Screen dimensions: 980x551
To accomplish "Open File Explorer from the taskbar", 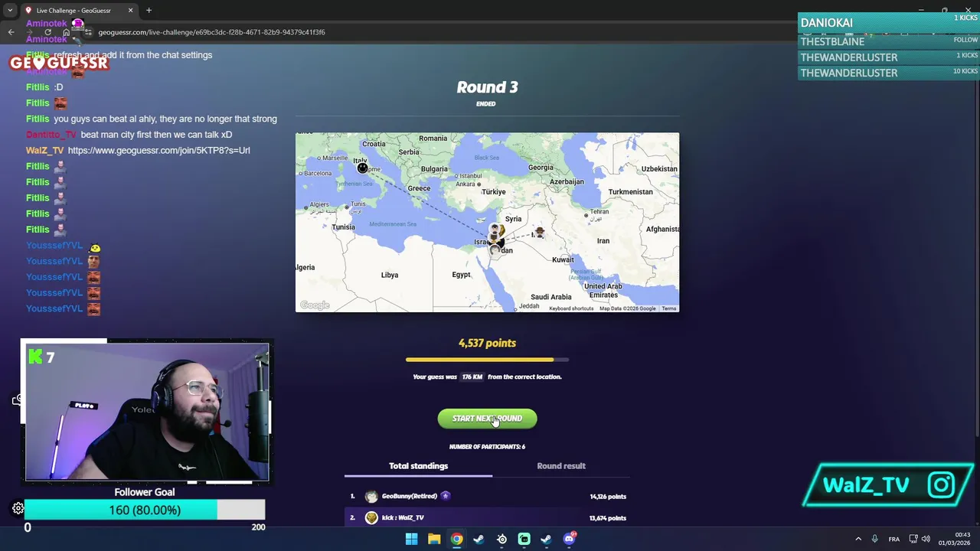I will pos(434,539).
